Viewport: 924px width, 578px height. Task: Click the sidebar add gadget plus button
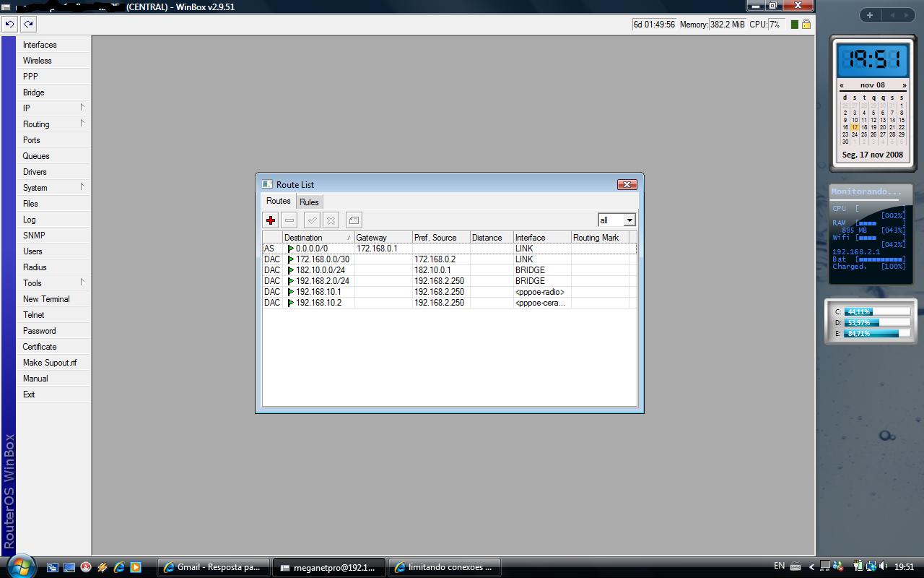[x=870, y=14]
